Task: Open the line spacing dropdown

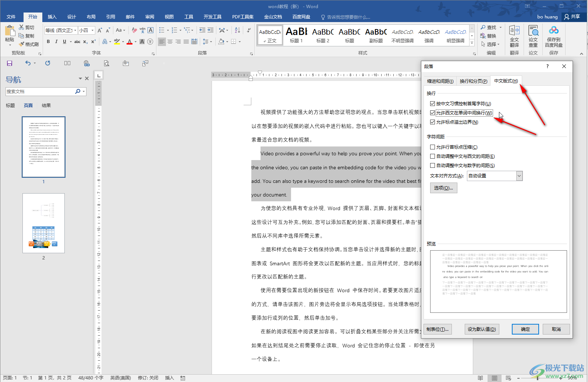Action: coord(208,42)
